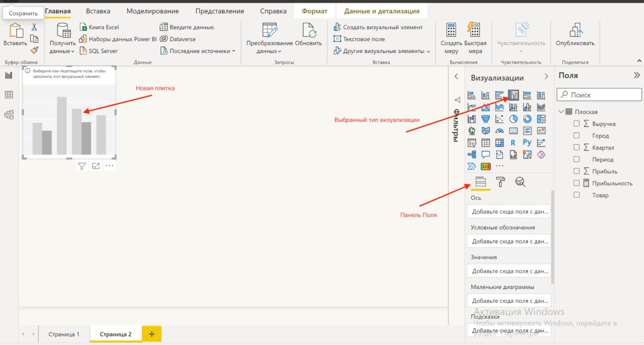Choose the scatter chart visualization
Viewport: 644px width, 345px height.
pyautogui.click(x=499, y=119)
